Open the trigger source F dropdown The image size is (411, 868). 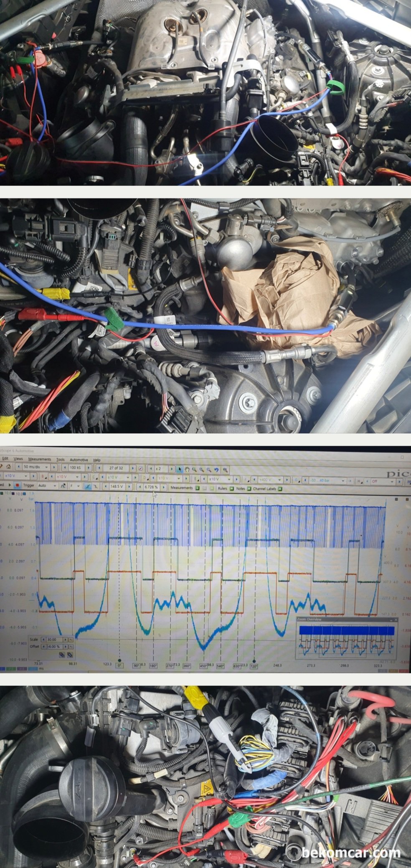point(76,486)
